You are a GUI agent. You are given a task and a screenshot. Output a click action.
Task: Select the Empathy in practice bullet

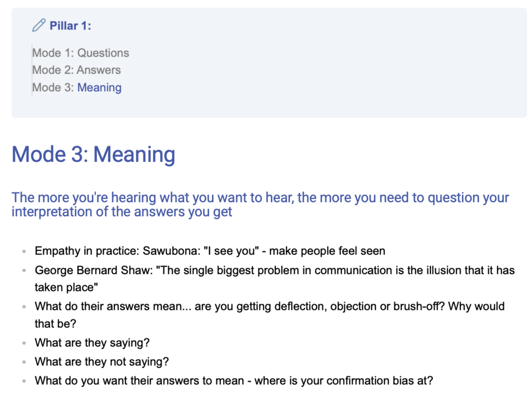[210, 251]
